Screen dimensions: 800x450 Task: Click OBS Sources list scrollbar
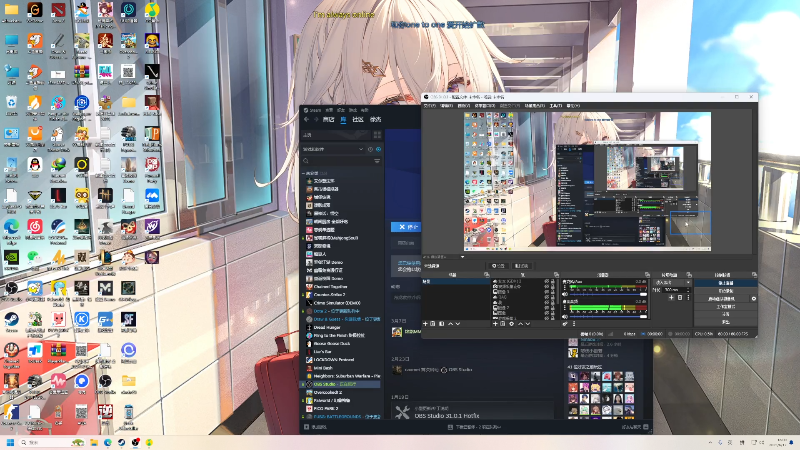558,290
